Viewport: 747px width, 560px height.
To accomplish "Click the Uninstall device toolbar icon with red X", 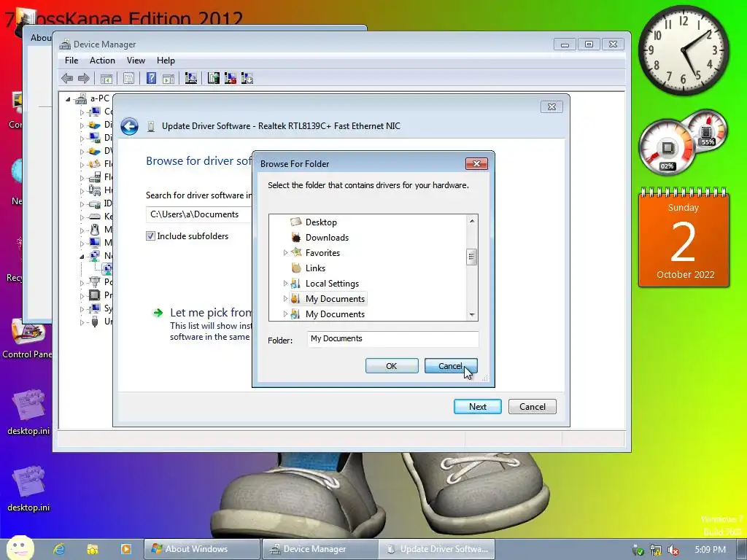I will click(x=230, y=78).
